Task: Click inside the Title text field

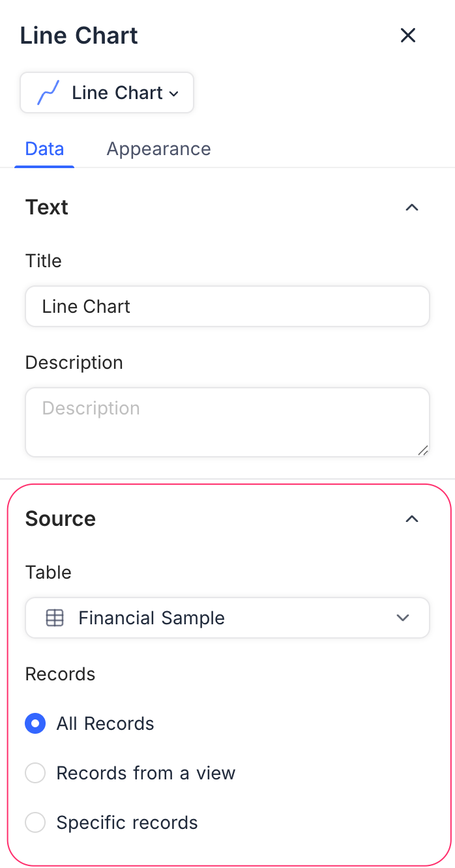Action: [x=227, y=306]
